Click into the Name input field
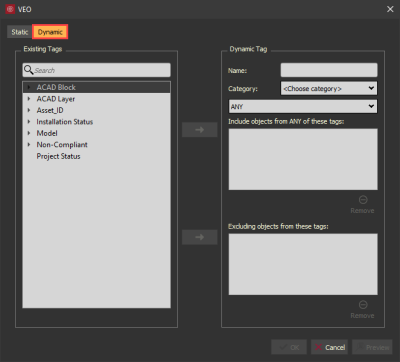Image resolution: width=400 pixels, height=362 pixels. 329,70
